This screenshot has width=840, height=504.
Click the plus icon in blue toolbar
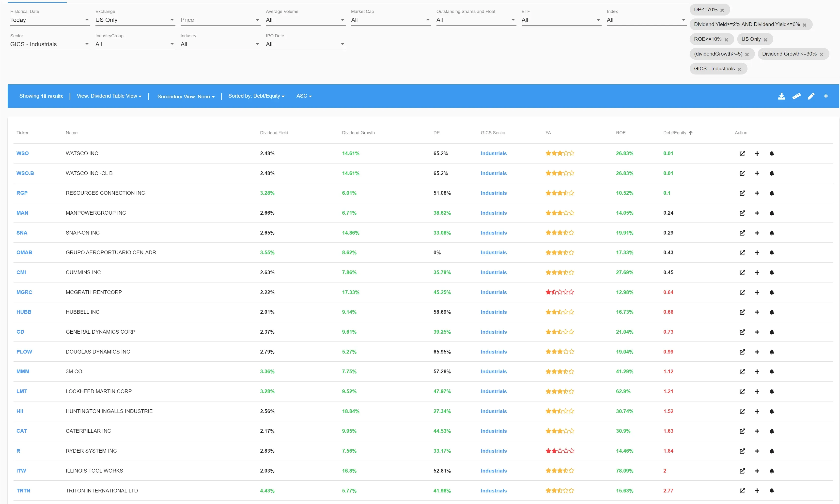826,96
